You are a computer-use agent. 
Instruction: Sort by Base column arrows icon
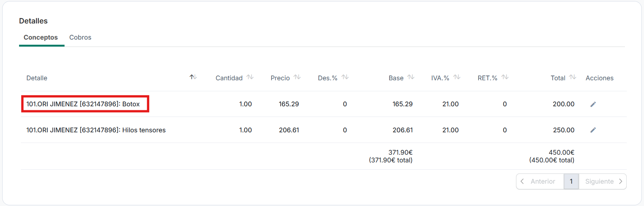tap(411, 77)
